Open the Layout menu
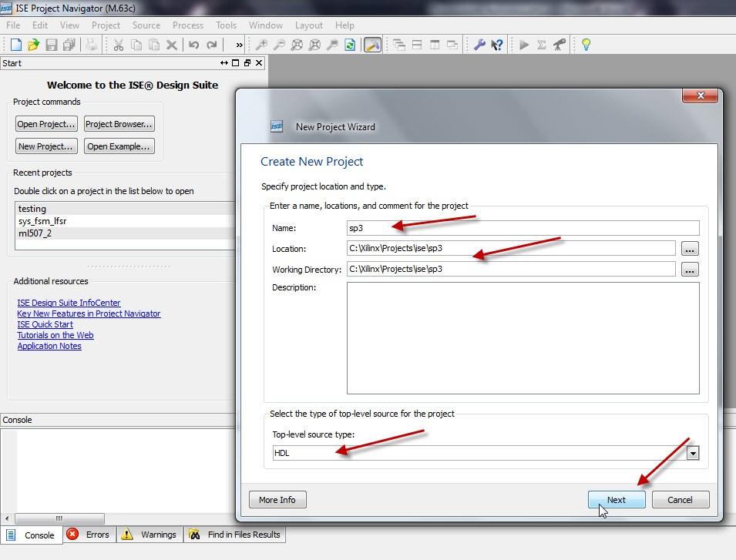 [x=309, y=25]
